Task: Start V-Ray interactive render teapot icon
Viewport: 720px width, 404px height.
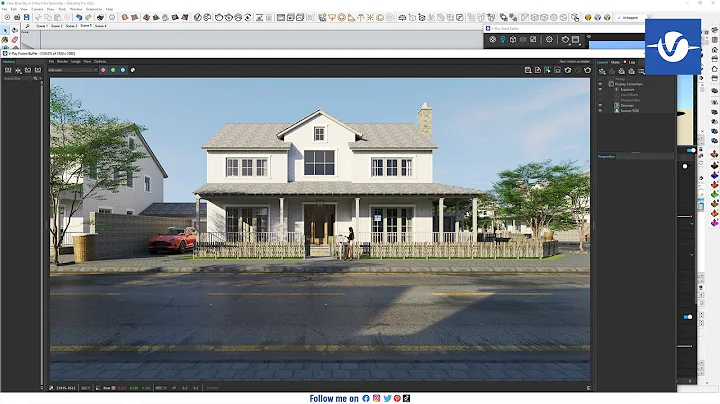Action: [228, 17]
